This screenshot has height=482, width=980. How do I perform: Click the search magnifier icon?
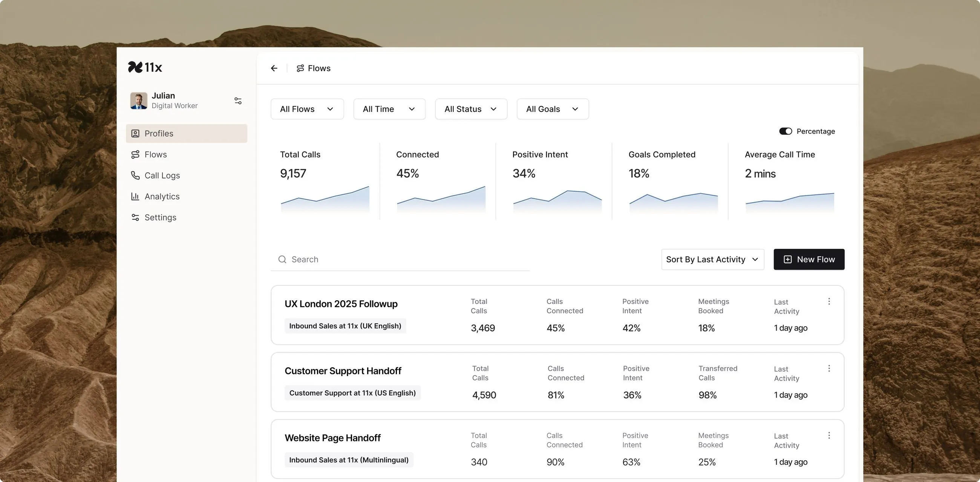(x=282, y=259)
